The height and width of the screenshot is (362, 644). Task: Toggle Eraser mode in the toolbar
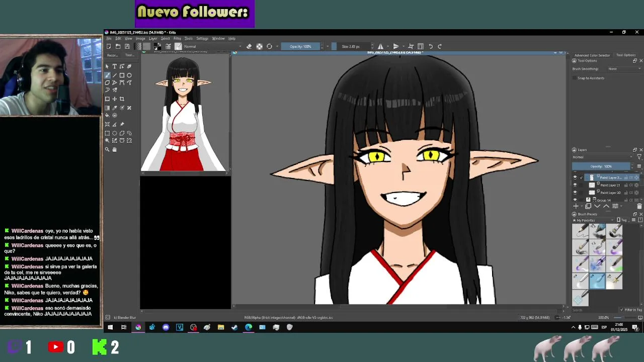tap(249, 46)
